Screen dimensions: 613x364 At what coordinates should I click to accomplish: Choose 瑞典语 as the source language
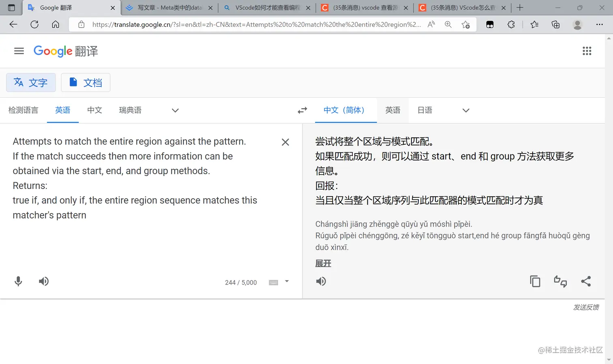coord(130,110)
